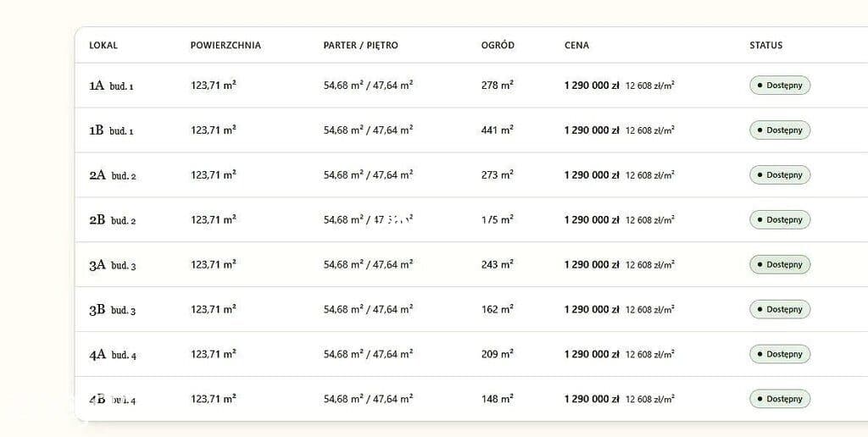Choose the Dostępny status for unit 3B
The image size is (868, 437).
(780, 310)
